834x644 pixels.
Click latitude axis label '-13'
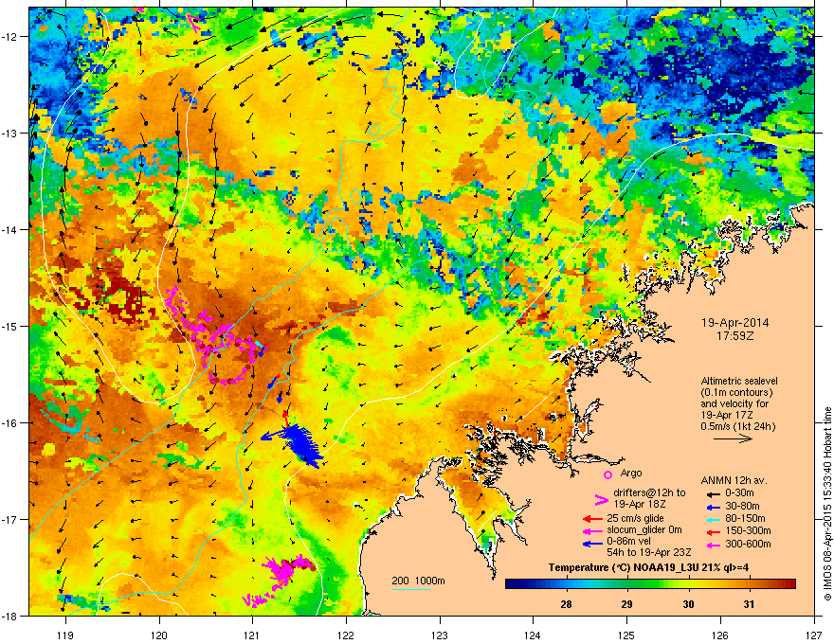10,134
